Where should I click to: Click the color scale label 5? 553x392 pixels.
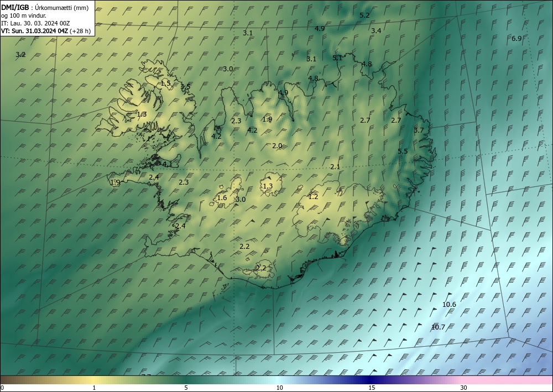186,388
